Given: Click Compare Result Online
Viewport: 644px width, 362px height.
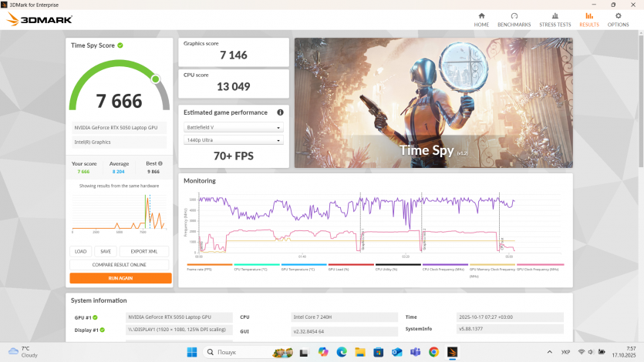Looking at the screenshot, I should pyautogui.click(x=120, y=264).
